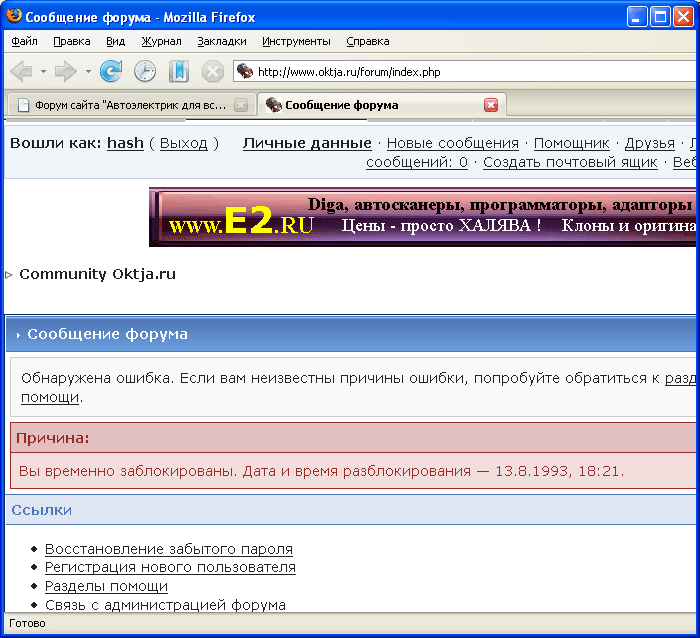
Task: Expand the Community Oktja.ru arrow
Action: 9,275
